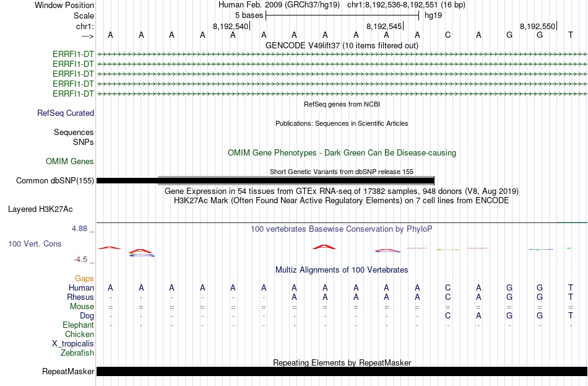This screenshot has height=386, width=588.
Task: Click the T base in the Dog alignment row
Action: tap(571, 316)
